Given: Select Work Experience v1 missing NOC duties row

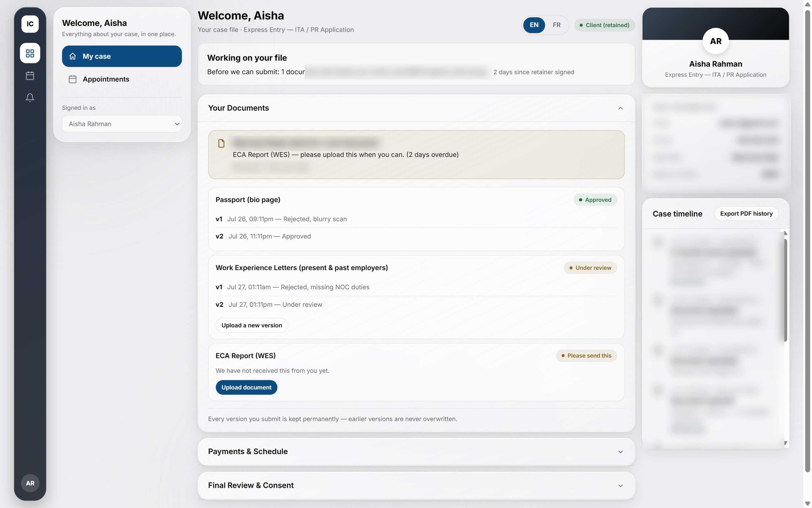Looking at the screenshot, I should click(416, 287).
